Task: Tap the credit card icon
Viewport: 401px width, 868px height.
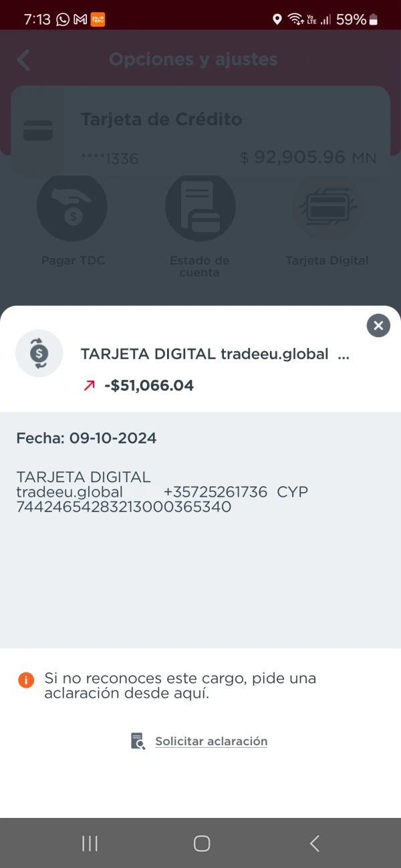Action: coord(37,130)
